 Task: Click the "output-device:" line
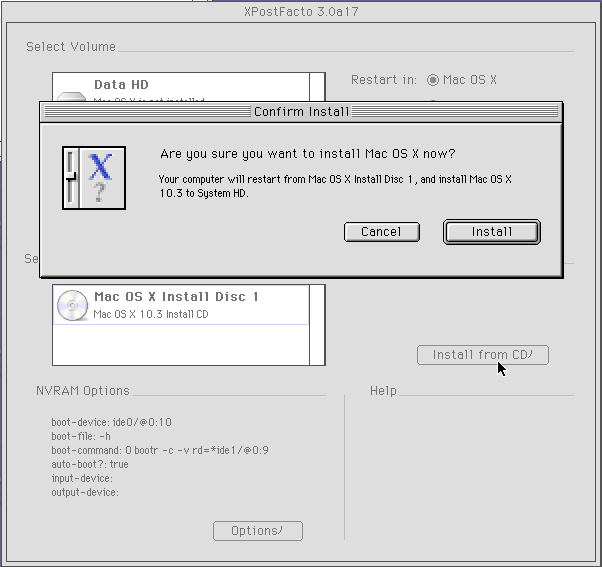pyautogui.click(x=85, y=492)
